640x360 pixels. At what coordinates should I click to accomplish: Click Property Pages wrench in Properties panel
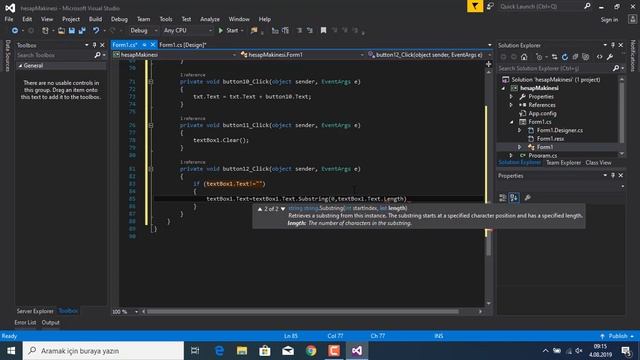pyautogui.click(x=527, y=198)
